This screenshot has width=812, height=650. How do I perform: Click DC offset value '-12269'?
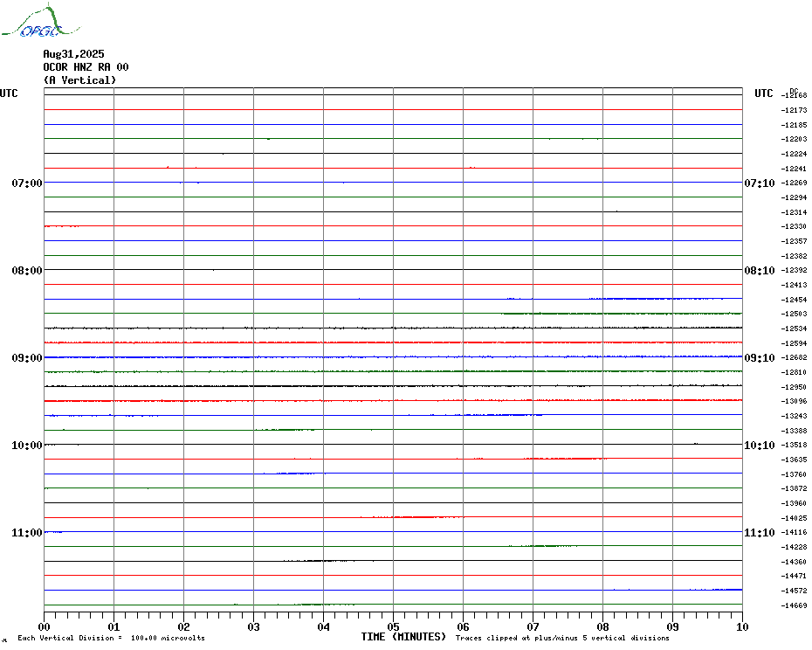(794, 183)
